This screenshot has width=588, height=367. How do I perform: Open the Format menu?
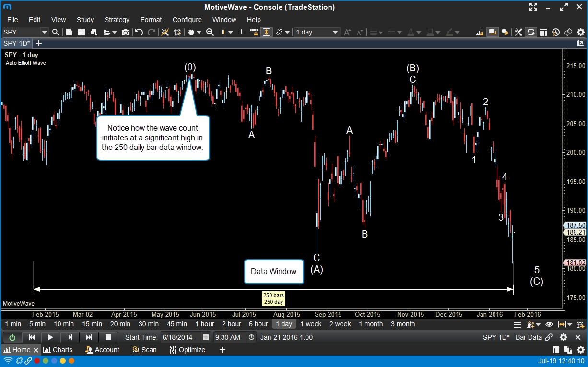(x=151, y=20)
